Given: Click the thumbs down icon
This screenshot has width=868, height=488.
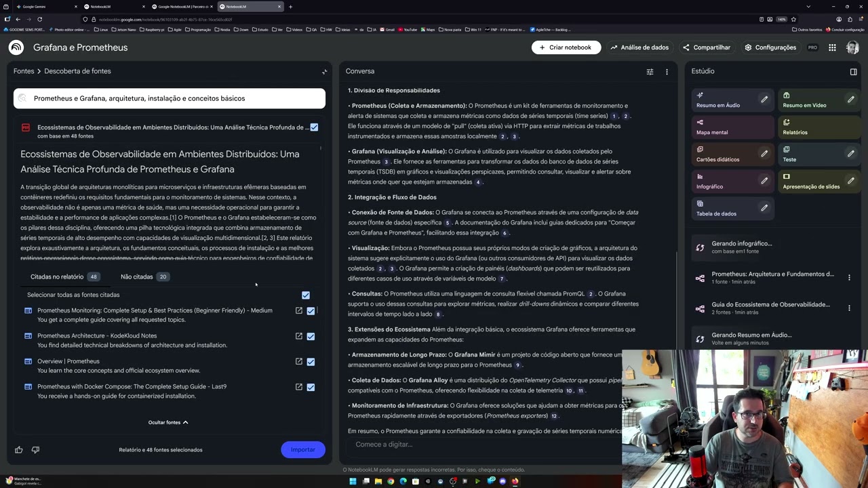Looking at the screenshot, I should (35, 449).
